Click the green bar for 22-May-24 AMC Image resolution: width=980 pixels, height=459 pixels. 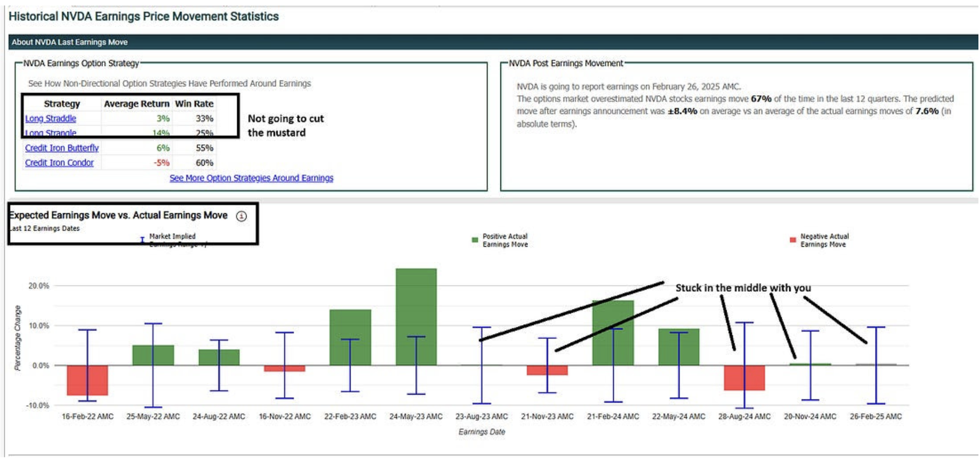679,347
